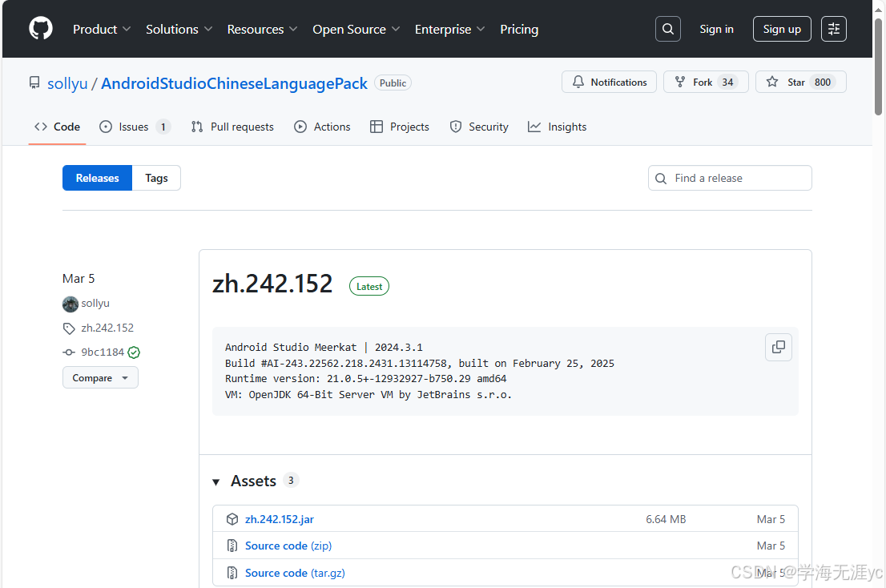Open the Security tab
The height and width of the screenshot is (588, 886).
tap(479, 127)
